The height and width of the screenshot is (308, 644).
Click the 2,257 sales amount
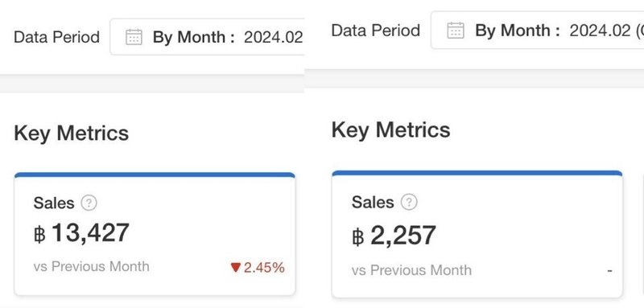pyautogui.click(x=403, y=236)
